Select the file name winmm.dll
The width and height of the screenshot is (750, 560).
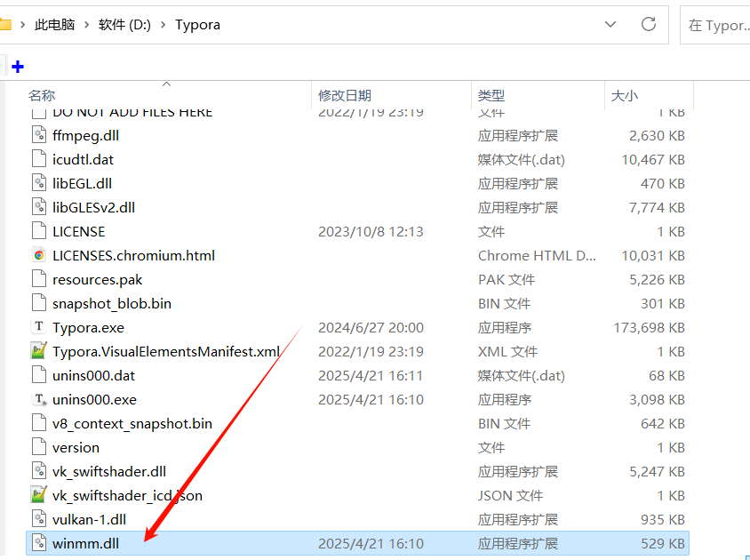pyautogui.click(x=85, y=544)
